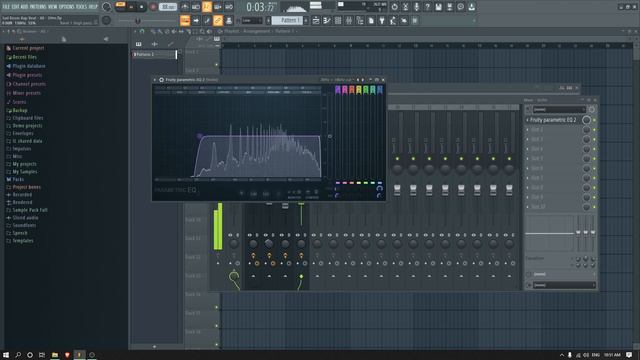Viewport: 640px width, 360px height.
Task: Open the Playlist view icon
Action: click(316, 20)
